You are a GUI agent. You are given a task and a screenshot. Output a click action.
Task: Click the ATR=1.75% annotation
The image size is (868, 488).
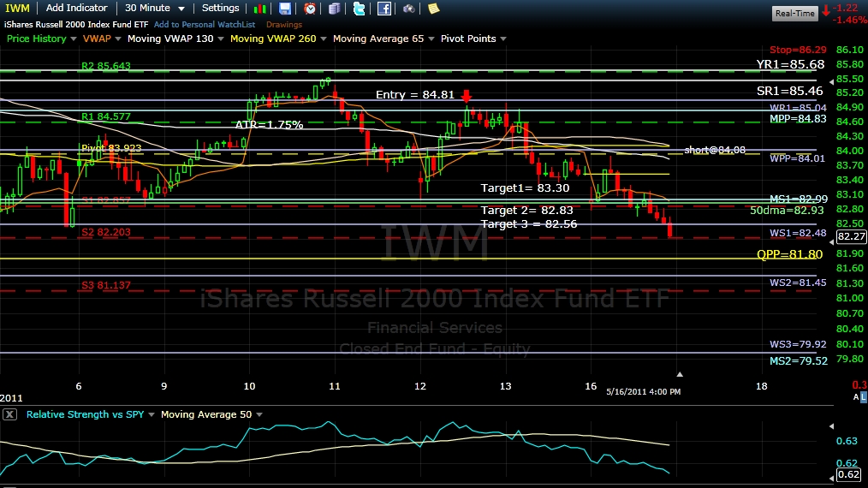click(x=269, y=125)
